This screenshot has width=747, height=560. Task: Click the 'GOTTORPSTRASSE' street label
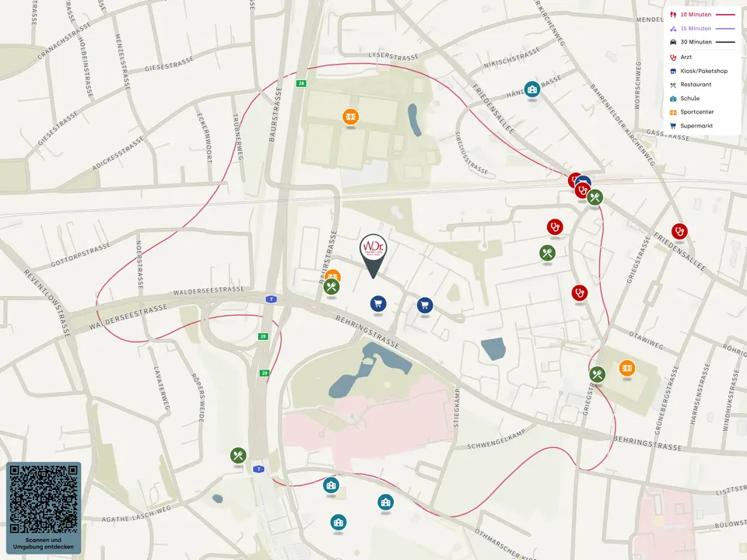[80, 254]
